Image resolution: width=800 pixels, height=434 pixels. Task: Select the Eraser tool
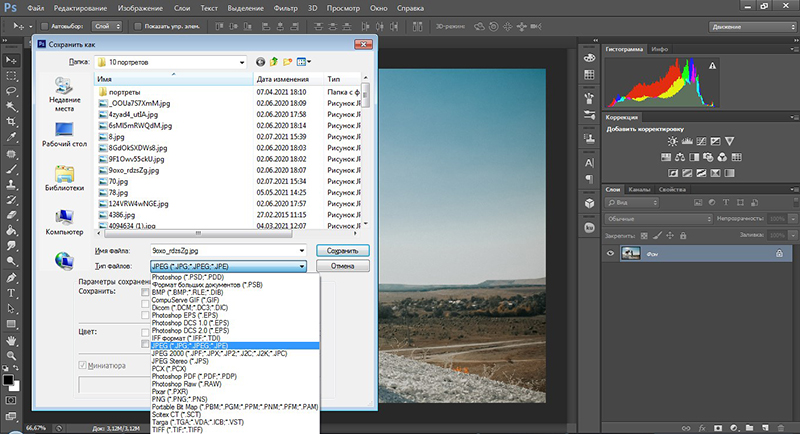tap(11, 215)
